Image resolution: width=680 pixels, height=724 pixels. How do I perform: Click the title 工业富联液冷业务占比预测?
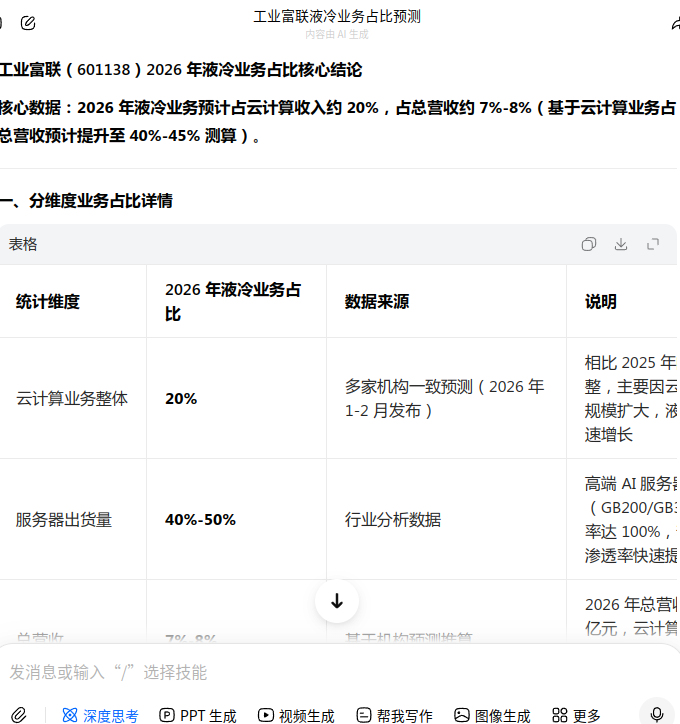point(337,17)
